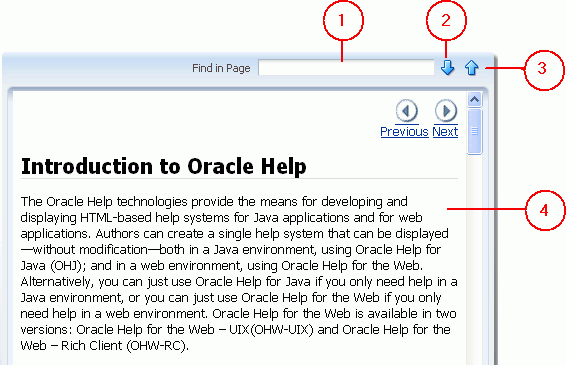The image size is (566, 365).
Task: Open the Previous text link
Action: [404, 132]
